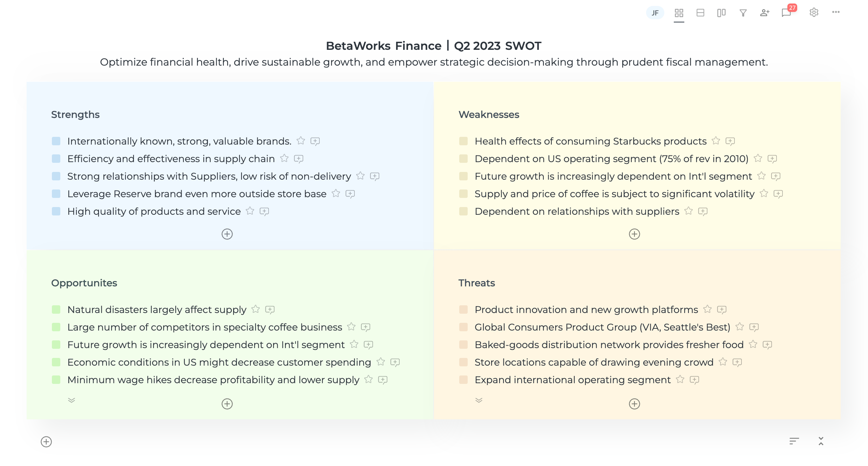
Task: Add new item to Strengths quadrant
Action: [x=227, y=234]
